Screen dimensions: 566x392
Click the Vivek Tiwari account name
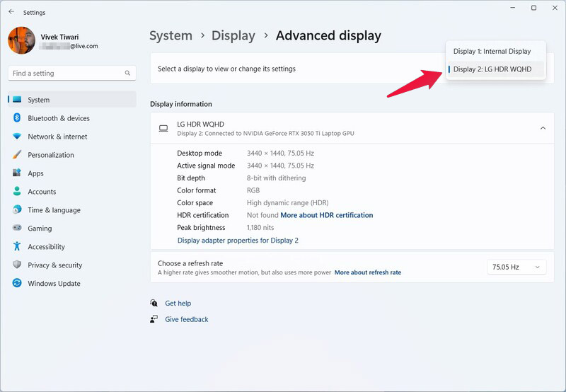(x=59, y=37)
